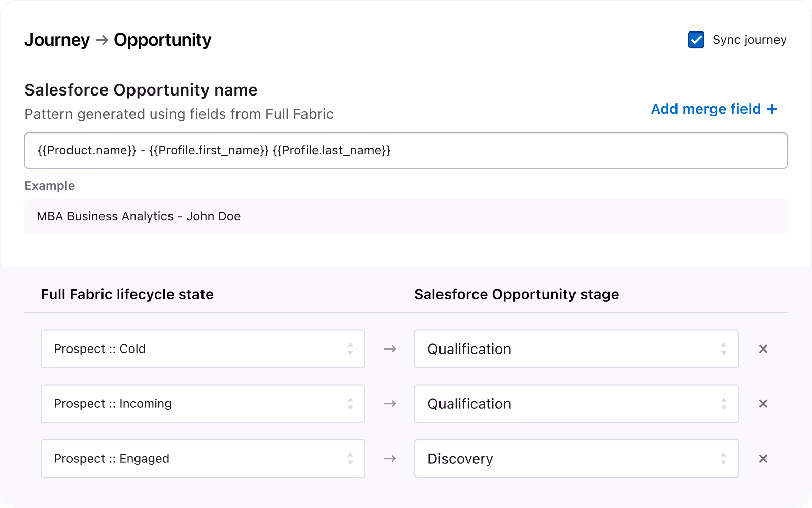Disable the Sync journey checkbox

pyautogui.click(x=696, y=40)
